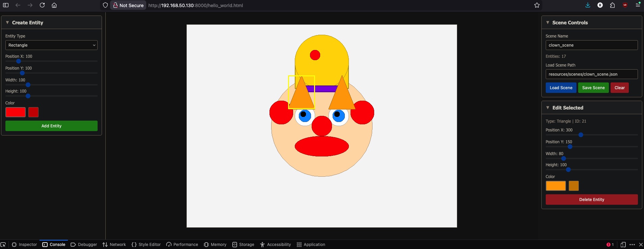Click the Edit Selected Height slider

[x=592, y=170]
